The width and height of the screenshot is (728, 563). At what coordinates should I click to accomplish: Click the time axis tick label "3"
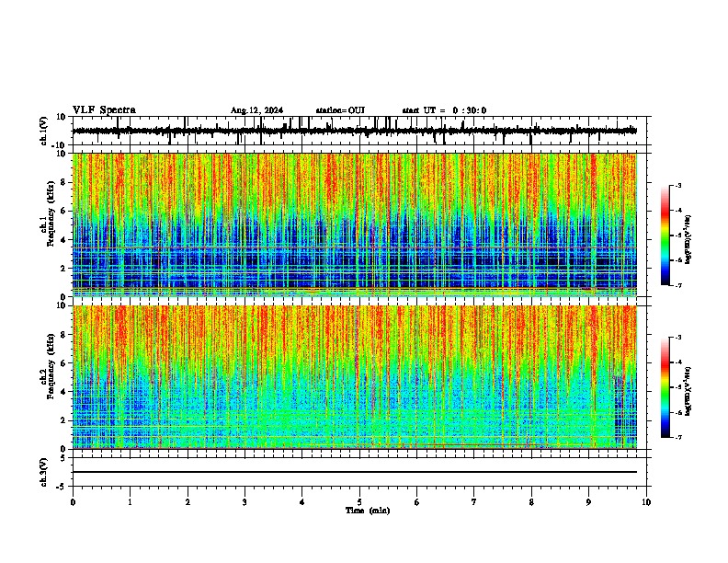245,502
